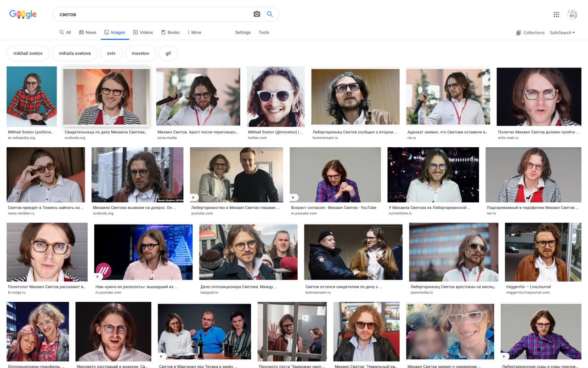The height and width of the screenshot is (368, 588).
Task: Open the zona.media Арест после переговоров thumbnail
Action: (198, 97)
